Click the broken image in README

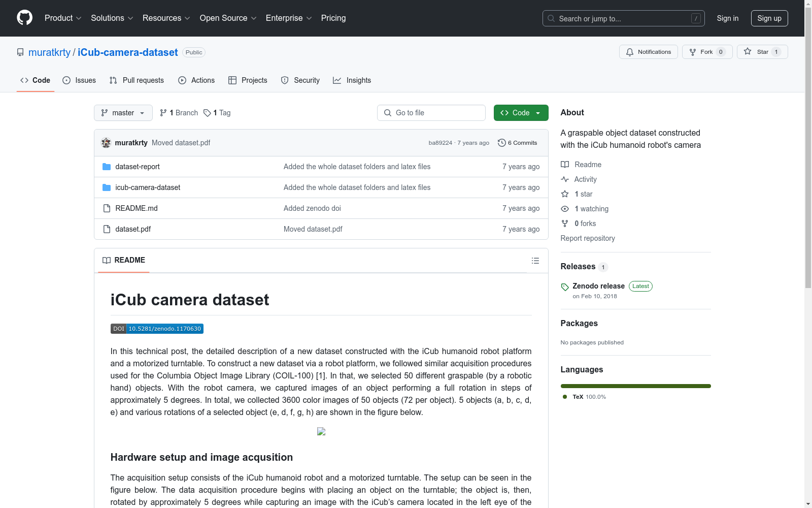pos(321,431)
